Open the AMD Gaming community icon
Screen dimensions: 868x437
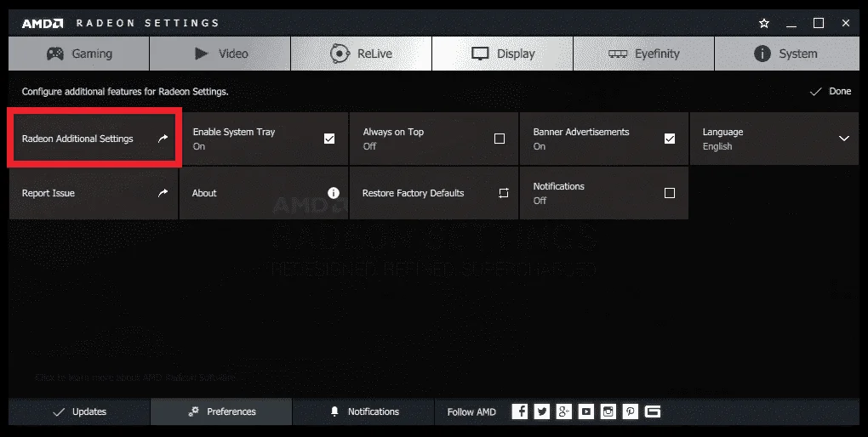(x=653, y=411)
